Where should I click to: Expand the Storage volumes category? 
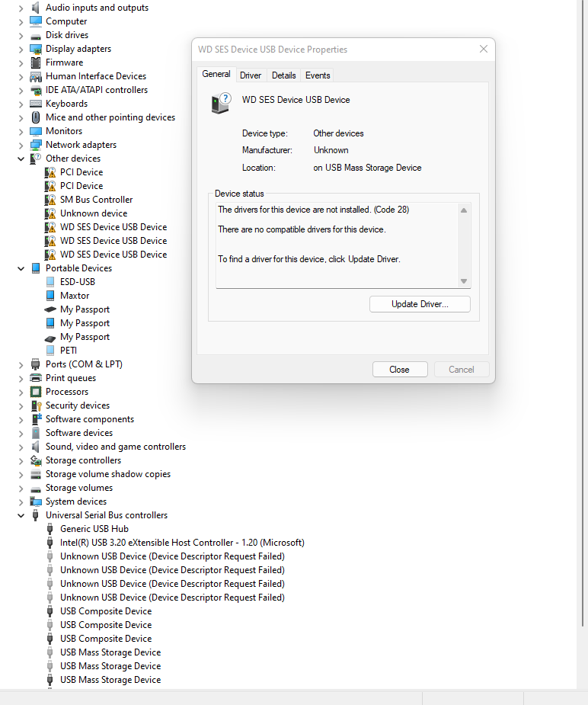(21, 489)
